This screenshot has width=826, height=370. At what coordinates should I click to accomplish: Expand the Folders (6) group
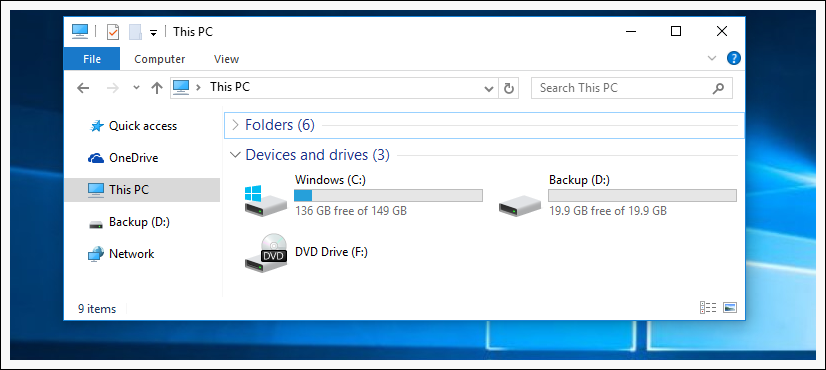click(235, 125)
